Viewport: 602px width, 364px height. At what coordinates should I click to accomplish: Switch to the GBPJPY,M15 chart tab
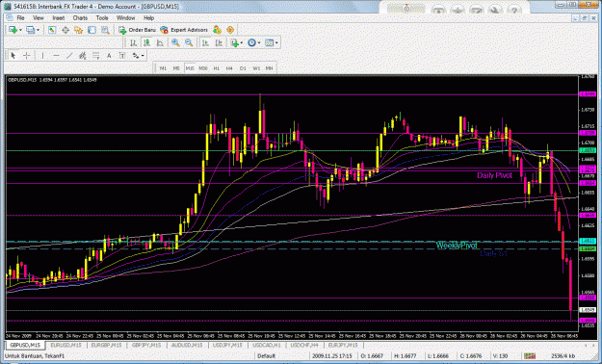tap(146, 345)
